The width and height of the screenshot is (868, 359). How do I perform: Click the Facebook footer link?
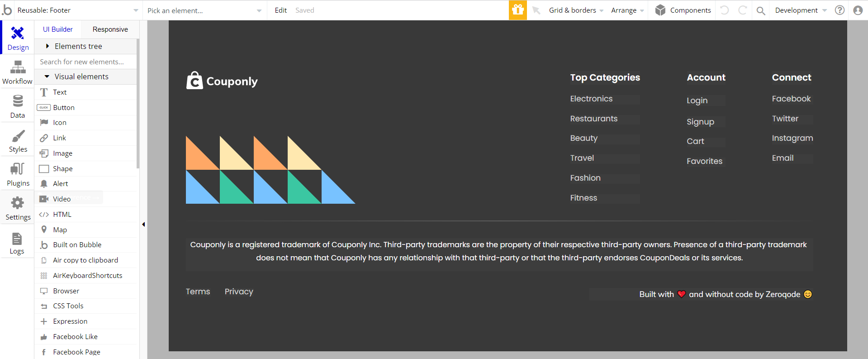click(791, 99)
